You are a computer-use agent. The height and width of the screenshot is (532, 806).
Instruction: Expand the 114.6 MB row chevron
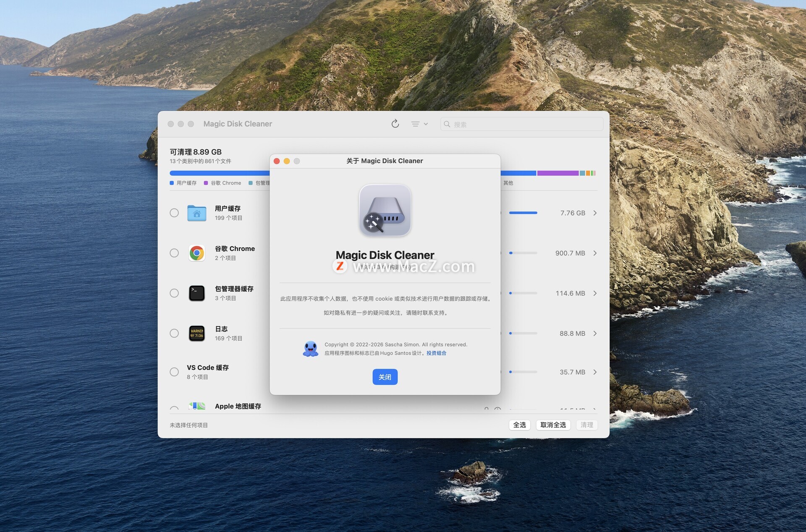595,293
